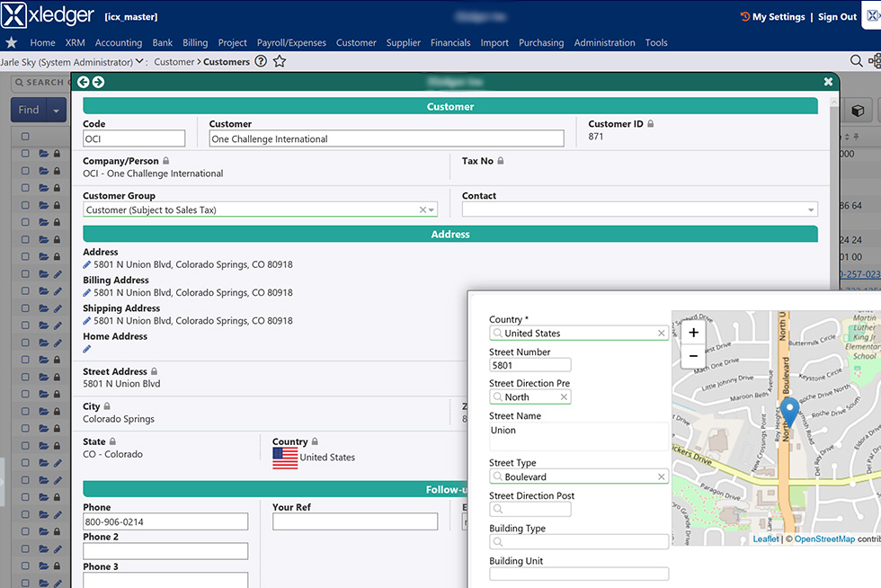Go to next record with right arrow
Image resolution: width=881 pixels, height=588 pixels.
(x=98, y=82)
